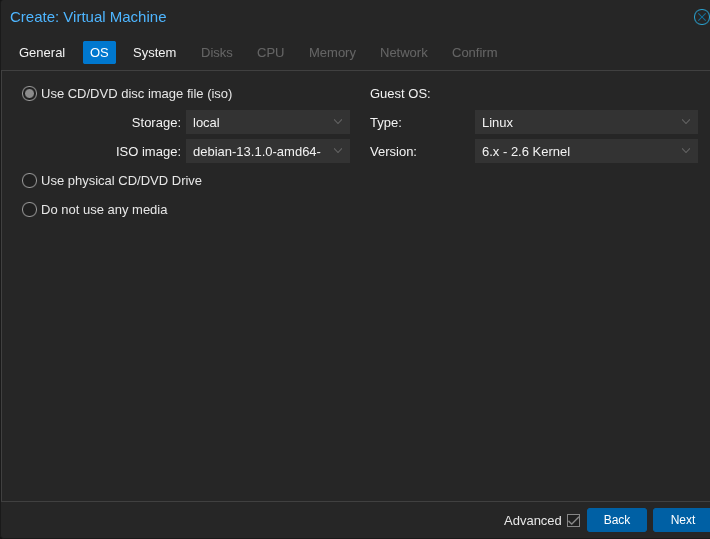Switch to the General tab

coord(42,52)
